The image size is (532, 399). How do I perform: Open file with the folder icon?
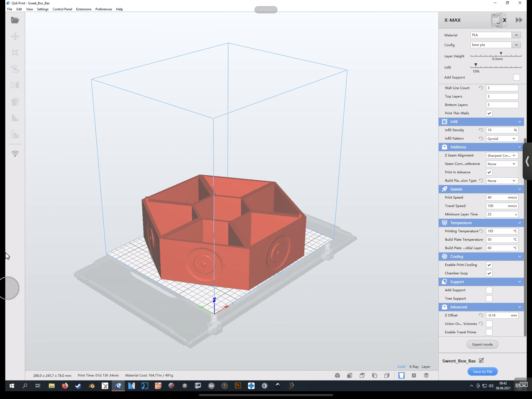(x=15, y=20)
